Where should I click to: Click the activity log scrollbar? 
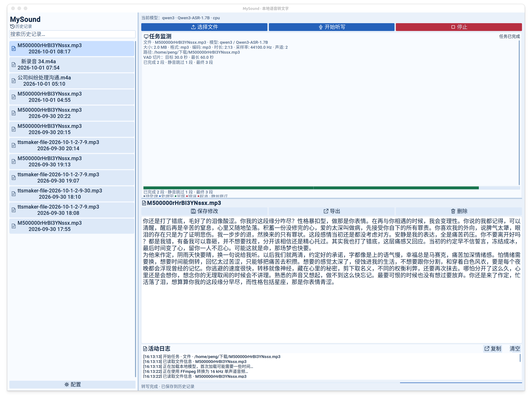(520, 358)
